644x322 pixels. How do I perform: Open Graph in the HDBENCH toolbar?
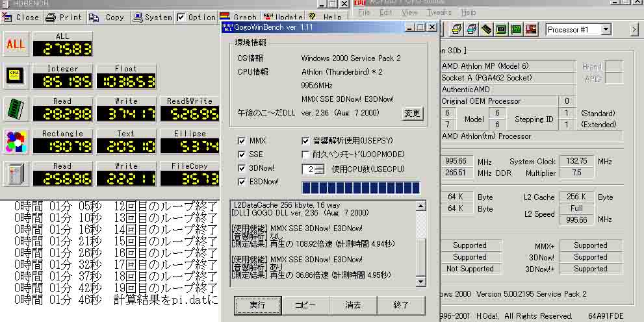pyautogui.click(x=238, y=18)
